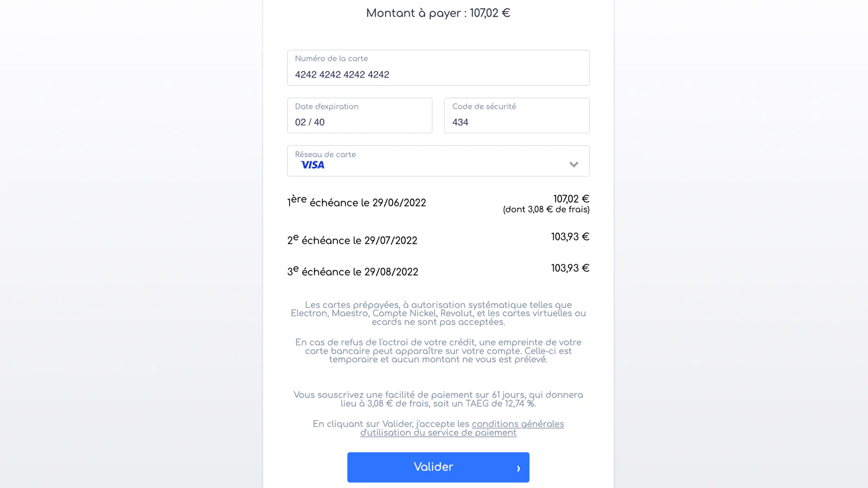Click the 1ère échéance 29/06/2022 line
The height and width of the screenshot is (488, 868).
click(x=356, y=202)
